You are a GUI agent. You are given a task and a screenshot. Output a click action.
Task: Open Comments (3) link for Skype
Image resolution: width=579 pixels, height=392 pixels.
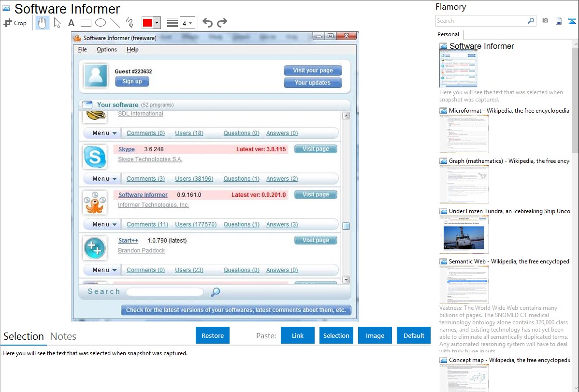click(146, 179)
